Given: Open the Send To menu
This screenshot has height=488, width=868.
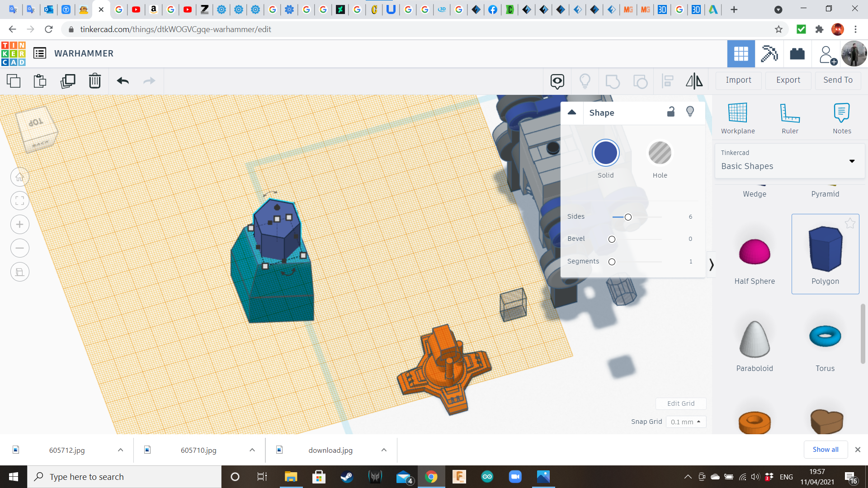Looking at the screenshot, I should (x=838, y=80).
